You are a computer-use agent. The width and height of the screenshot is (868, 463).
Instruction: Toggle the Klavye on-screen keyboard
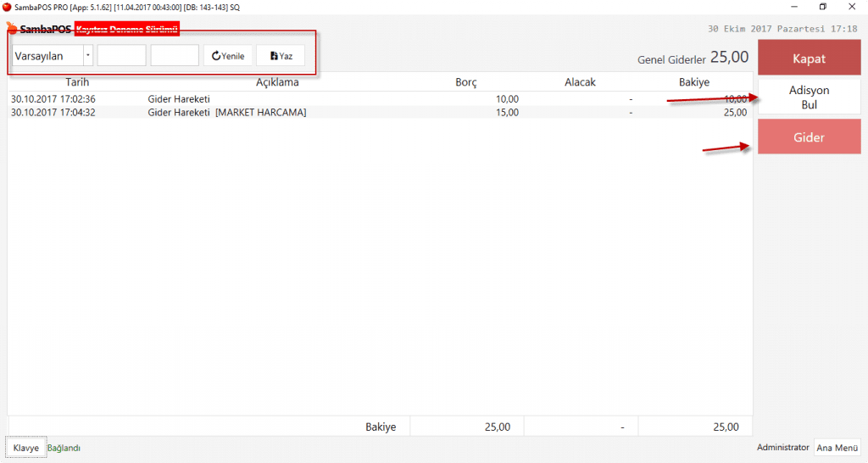(25, 448)
